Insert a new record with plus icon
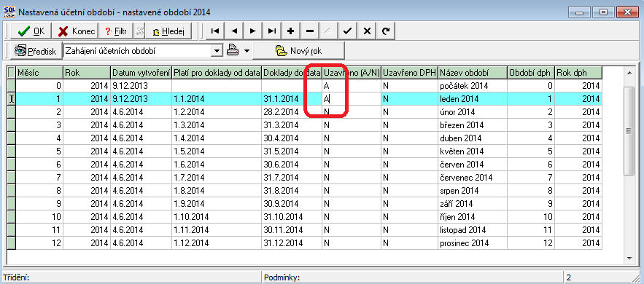Image resolution: width=644 pixels, height=284 pixels. (291, 31)
